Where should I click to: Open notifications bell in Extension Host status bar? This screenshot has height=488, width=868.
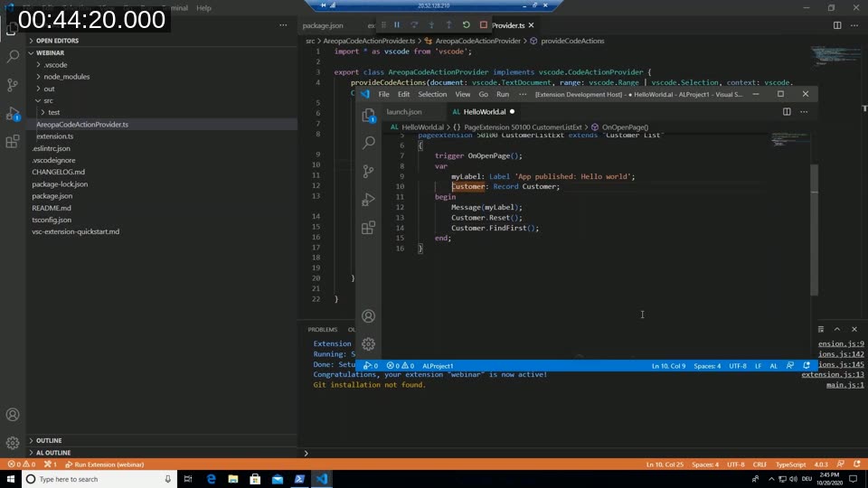[x=807, y=366]
